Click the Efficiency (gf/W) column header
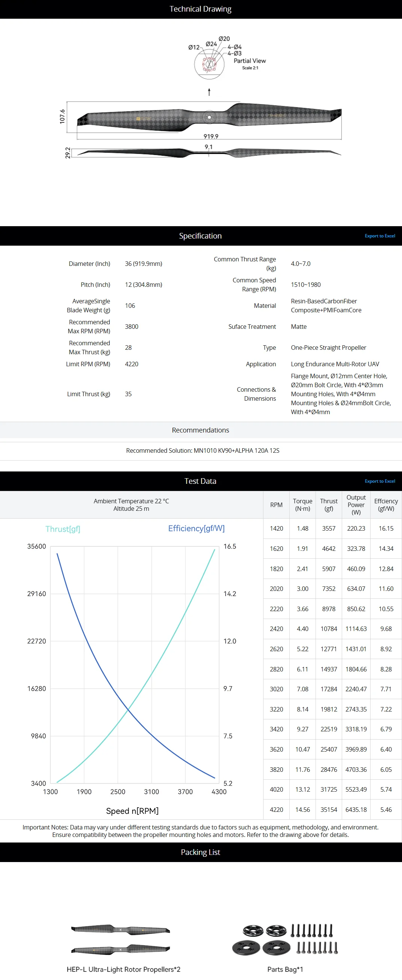This screenshot has height=980, width=402. 386,505
